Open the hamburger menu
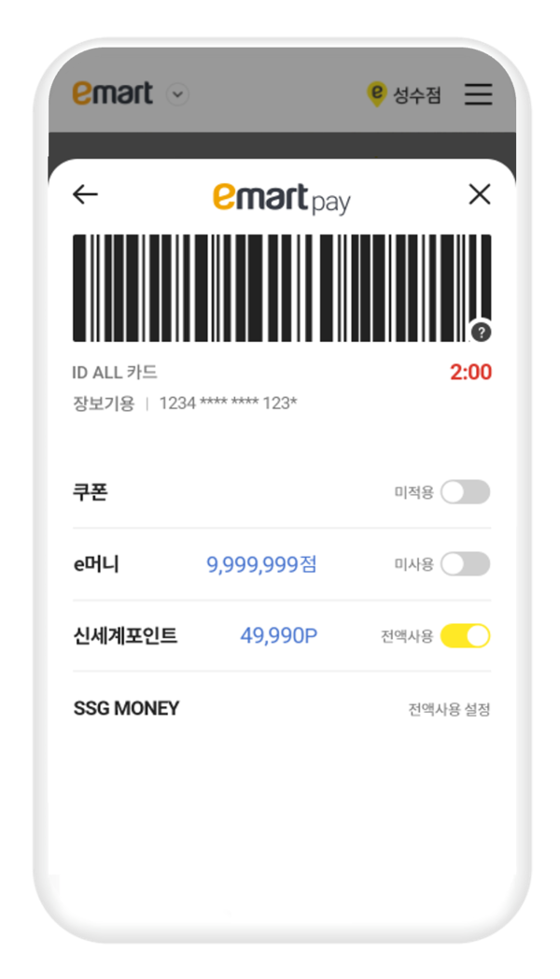560x979 pixels. (x=479, y=93)
